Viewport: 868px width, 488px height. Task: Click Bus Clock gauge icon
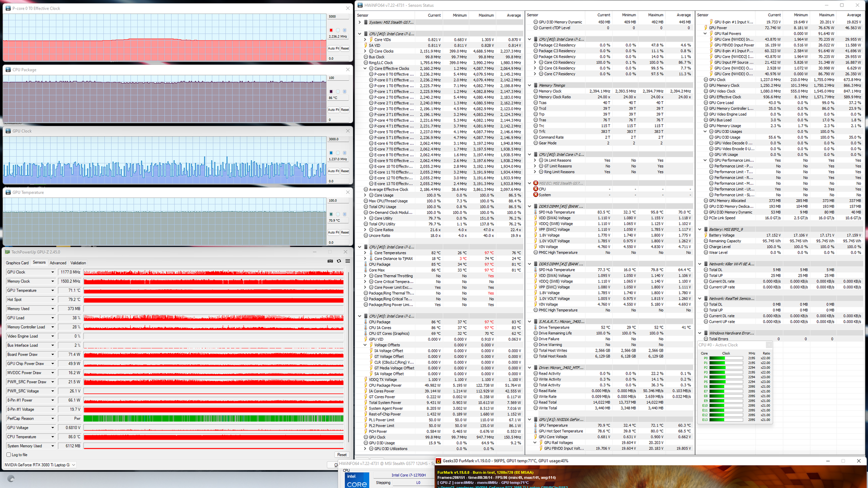(365, 57)
